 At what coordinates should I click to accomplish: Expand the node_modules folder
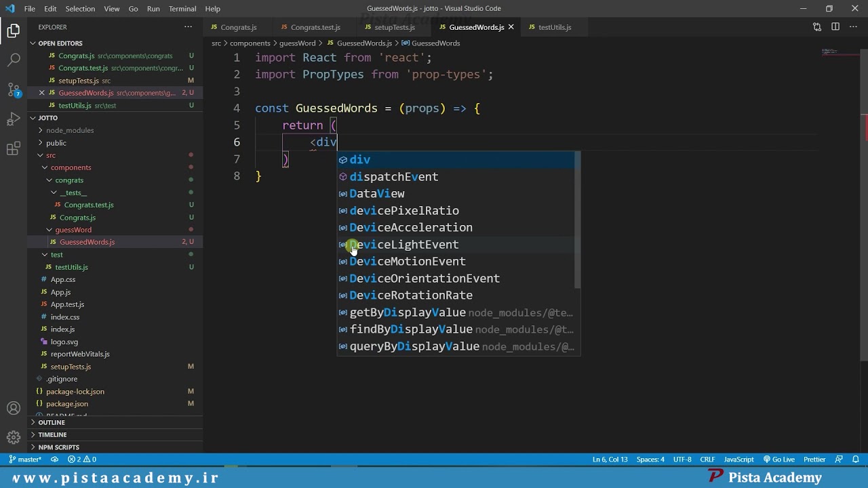(70, 130)
